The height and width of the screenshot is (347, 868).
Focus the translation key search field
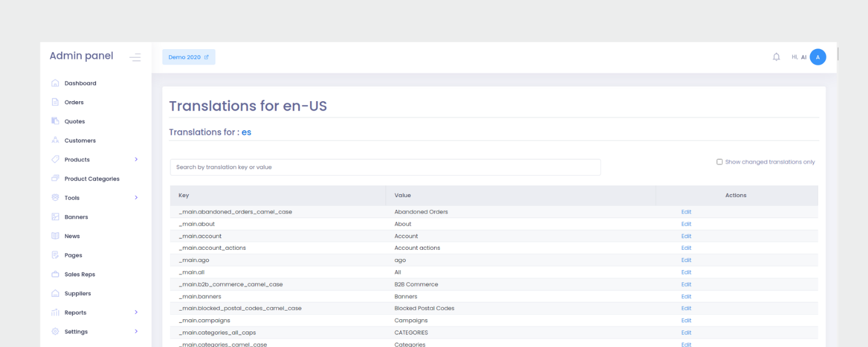tap(385, 167)
